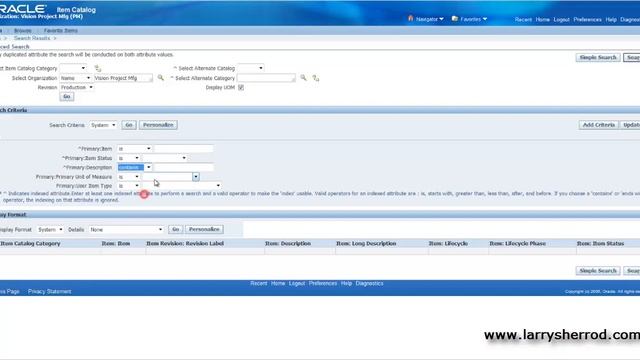Click the Item: Lifecycle Phase column header

point(517,243)
